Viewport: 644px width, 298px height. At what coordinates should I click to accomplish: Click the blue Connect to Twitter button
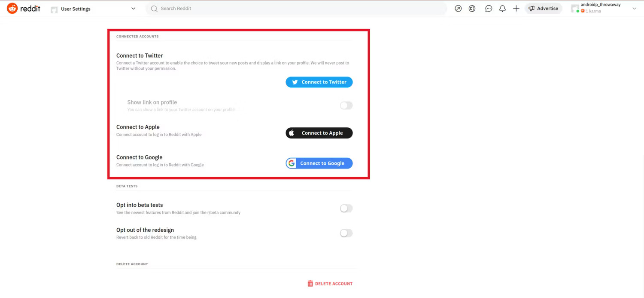point(319,82)
